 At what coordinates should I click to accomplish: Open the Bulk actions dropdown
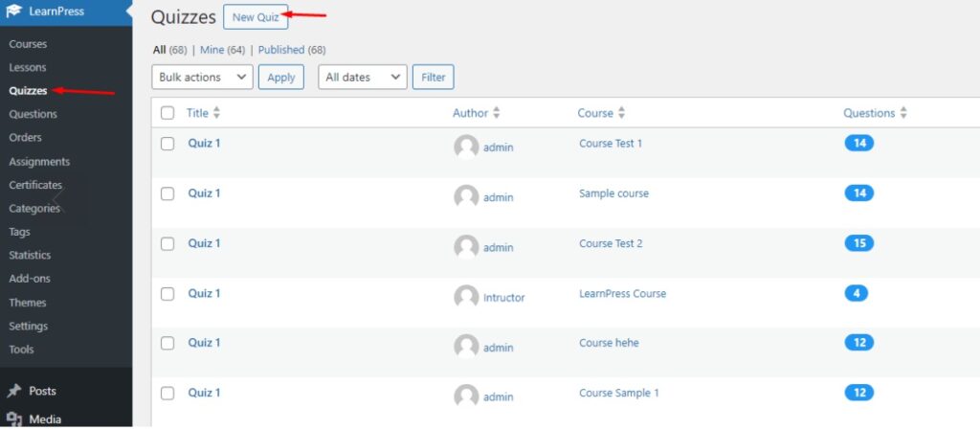tap(202, 78)
